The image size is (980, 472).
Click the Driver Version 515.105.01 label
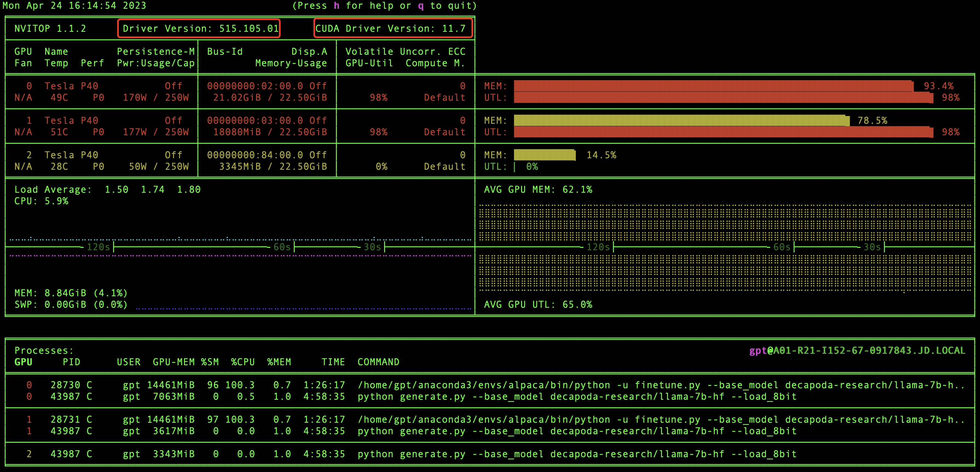click(200, 28)
